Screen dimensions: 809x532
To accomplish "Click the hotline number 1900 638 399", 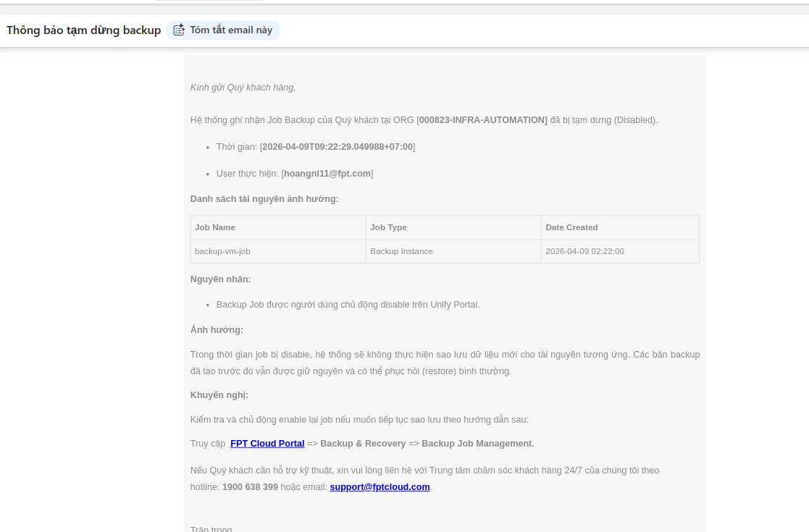I will pyautogui.click(x=250, y=487).
